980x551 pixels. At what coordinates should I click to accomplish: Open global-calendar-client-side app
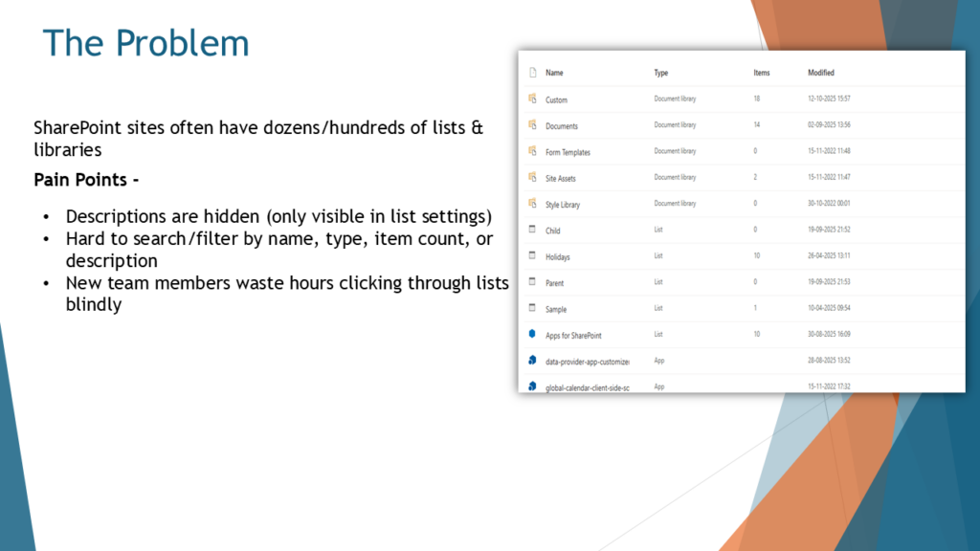tap(588, 388)
